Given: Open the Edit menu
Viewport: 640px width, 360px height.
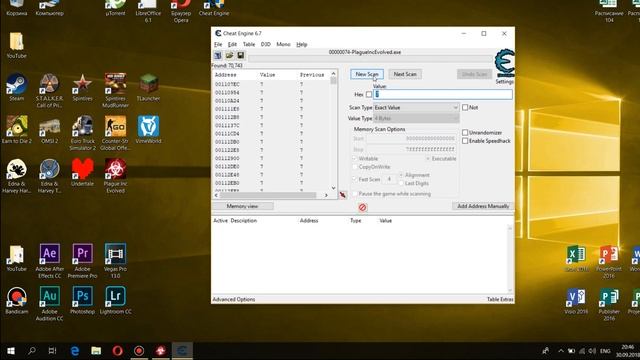Looking at the screenshot, I should (232, 44).
